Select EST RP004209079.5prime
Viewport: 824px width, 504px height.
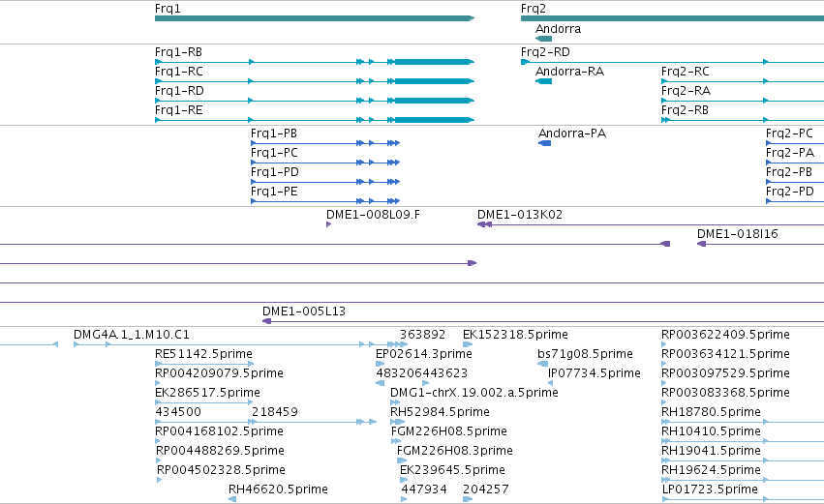click(219, 373)
